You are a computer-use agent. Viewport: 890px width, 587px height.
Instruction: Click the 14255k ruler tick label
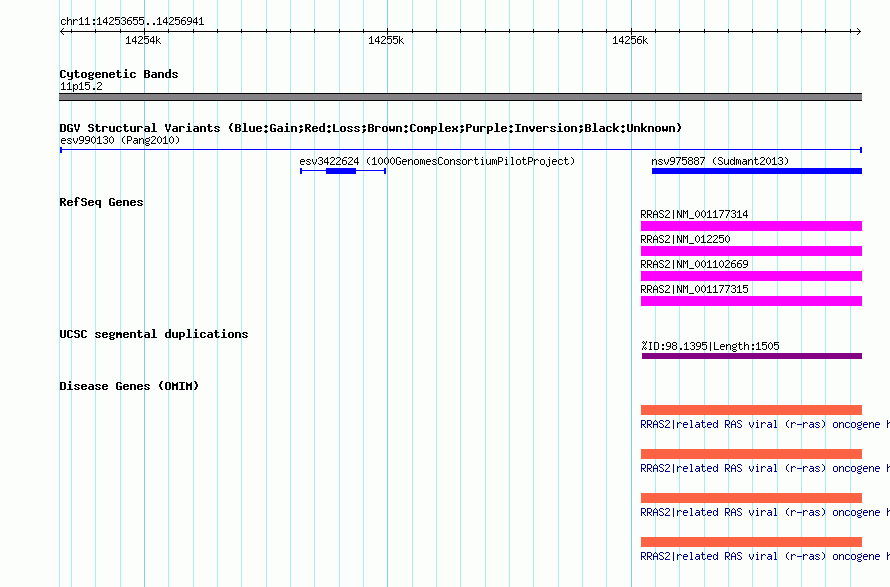coord(386,40)
